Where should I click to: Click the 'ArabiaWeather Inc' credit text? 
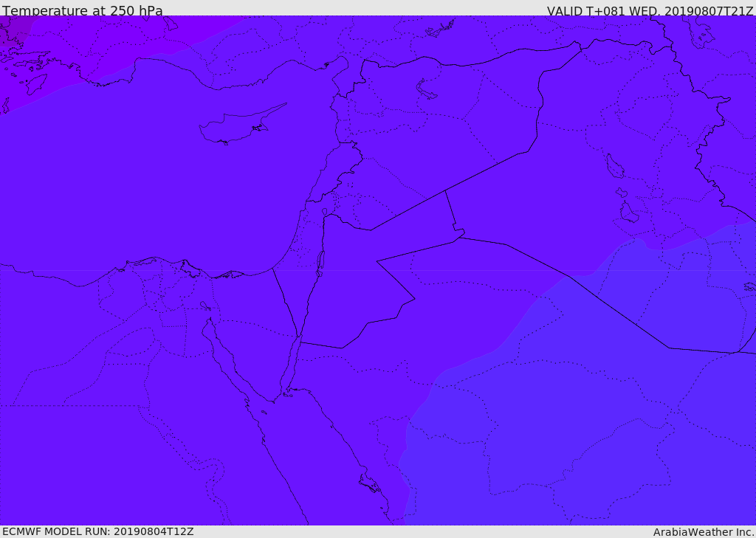(704, 532)
